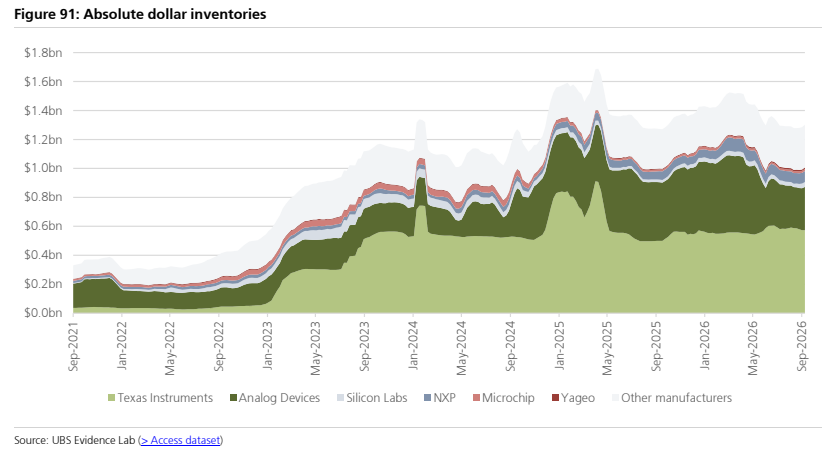Click the Other manufacturers legend swatch
836x460 pixels.
tap(616, 398)
